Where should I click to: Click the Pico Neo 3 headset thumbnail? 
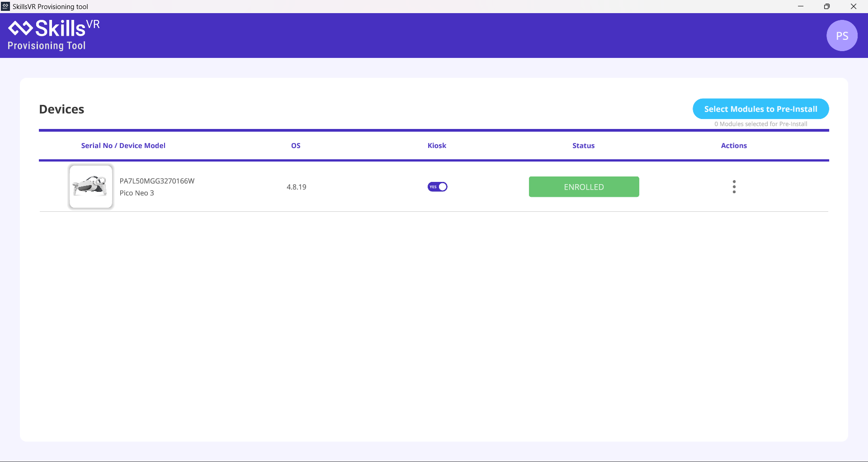point(90,186)
